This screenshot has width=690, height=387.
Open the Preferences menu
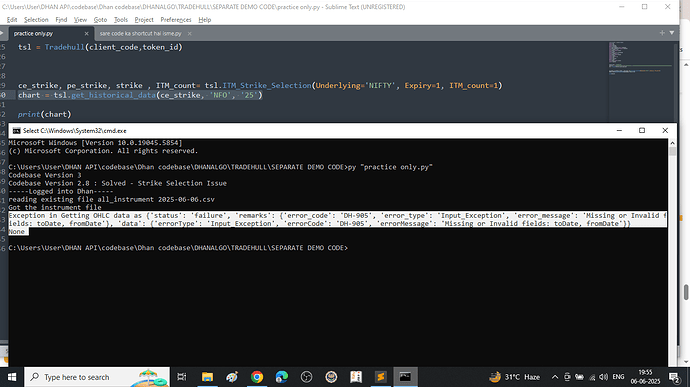coord(176,20)
